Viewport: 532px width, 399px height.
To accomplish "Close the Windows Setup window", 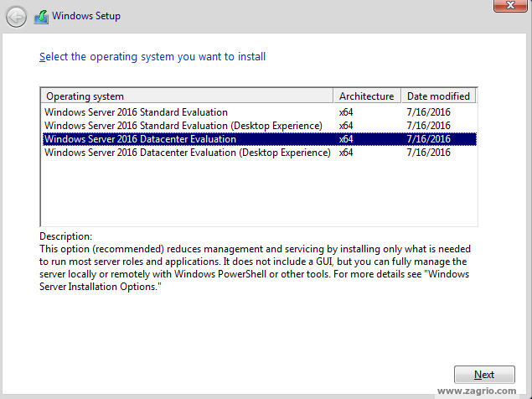I will (510, 5).
